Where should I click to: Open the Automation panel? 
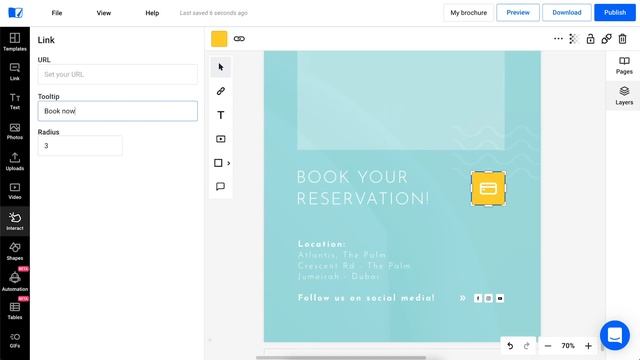tap(15, 282)
